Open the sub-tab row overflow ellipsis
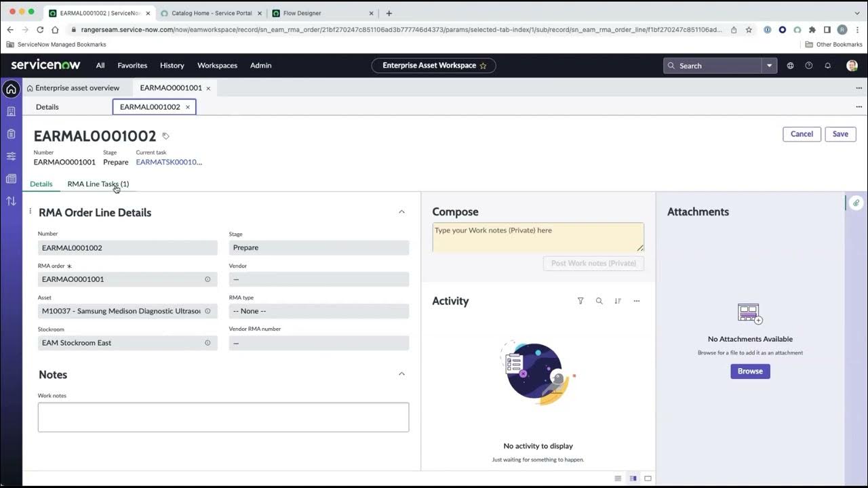Image resolution: width=868 pixels, height=488 pixels. [859, 107]
